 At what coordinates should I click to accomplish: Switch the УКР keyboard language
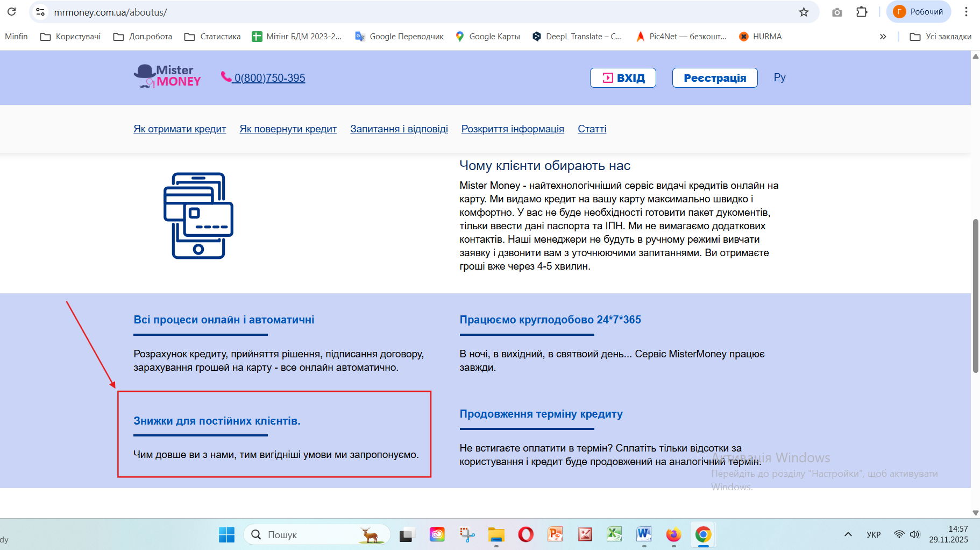coord(874,534)
